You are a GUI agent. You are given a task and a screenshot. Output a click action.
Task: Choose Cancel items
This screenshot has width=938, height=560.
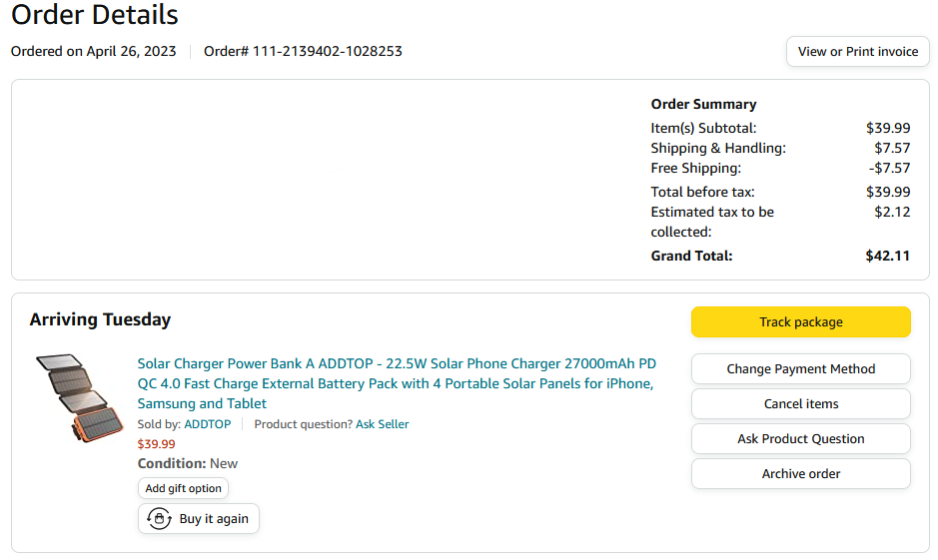tap(800, 404)
